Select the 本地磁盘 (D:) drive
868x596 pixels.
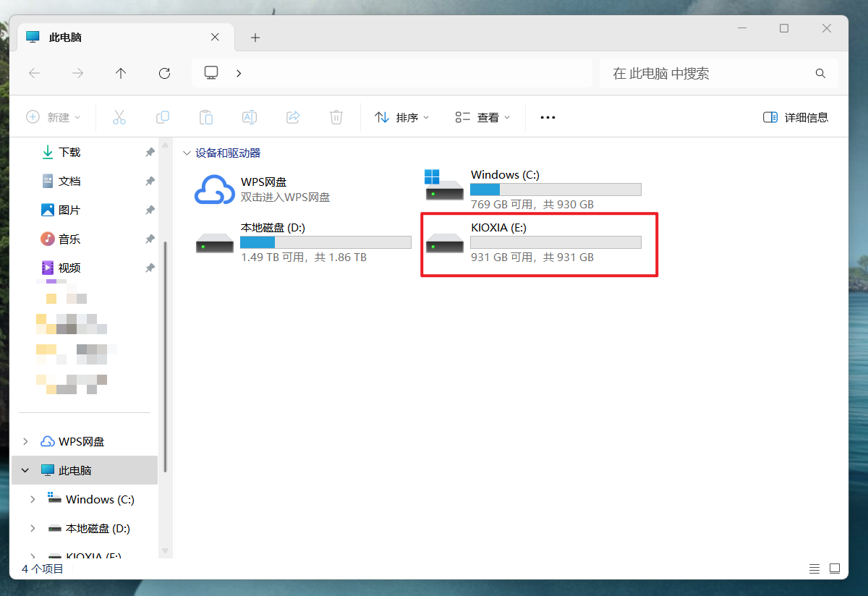(304, 242)
